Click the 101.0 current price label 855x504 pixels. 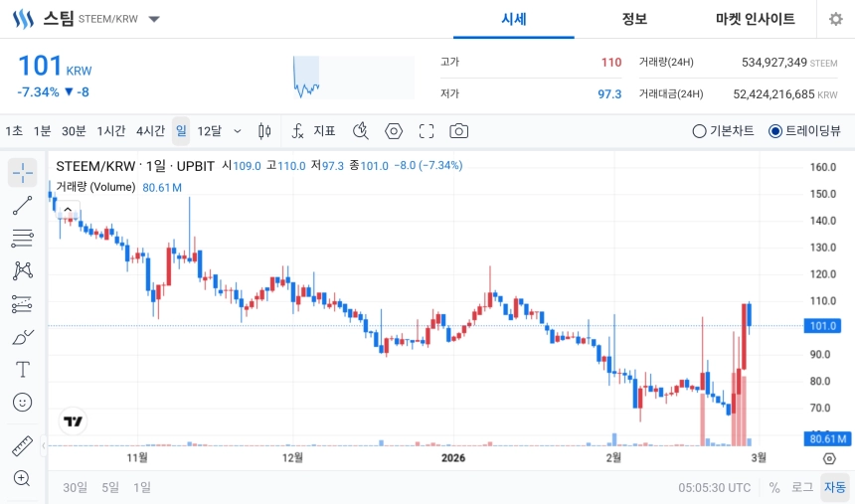click(x=823, y=326)
